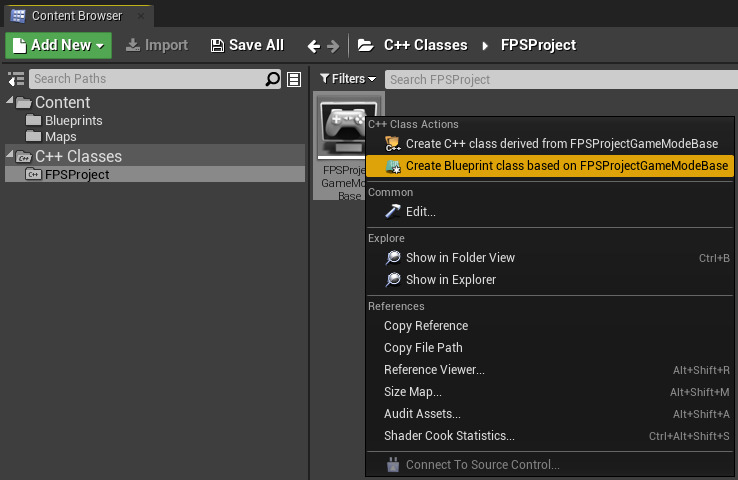
Task: Click the Show in Folder View magnifier icon
Action: [393, 258]
